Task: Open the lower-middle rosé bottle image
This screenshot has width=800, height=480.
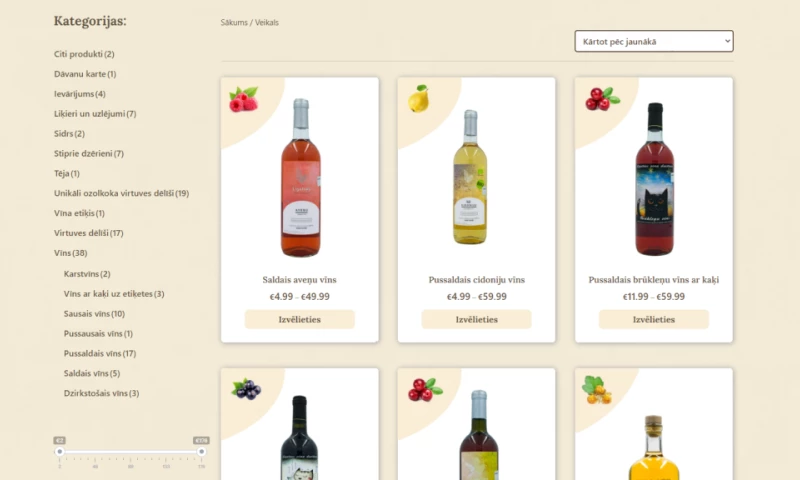Action: [x=479, y=435]
